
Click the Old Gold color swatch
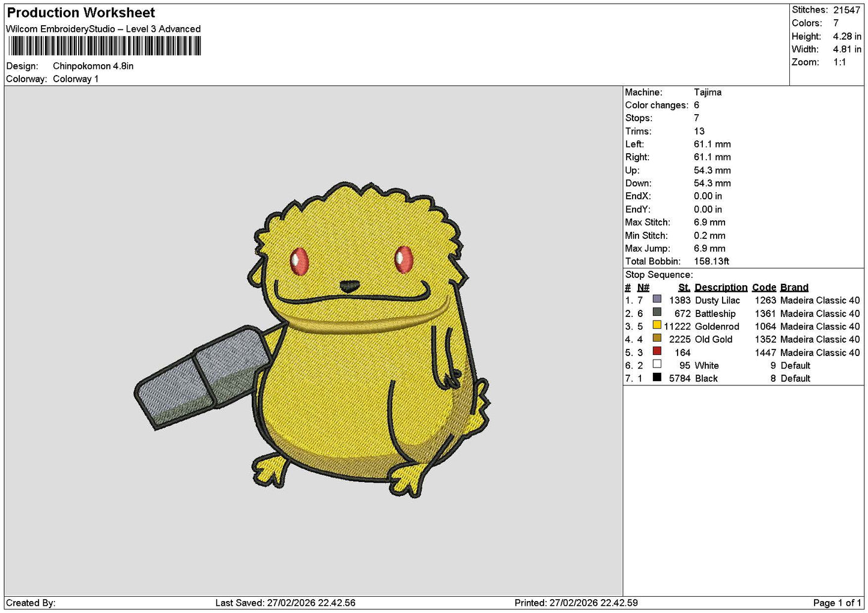pos(657,338)
